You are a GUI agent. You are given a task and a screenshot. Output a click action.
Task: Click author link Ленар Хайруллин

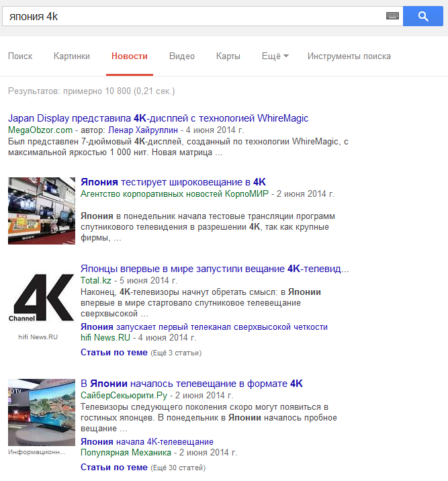tap(143, 130)
